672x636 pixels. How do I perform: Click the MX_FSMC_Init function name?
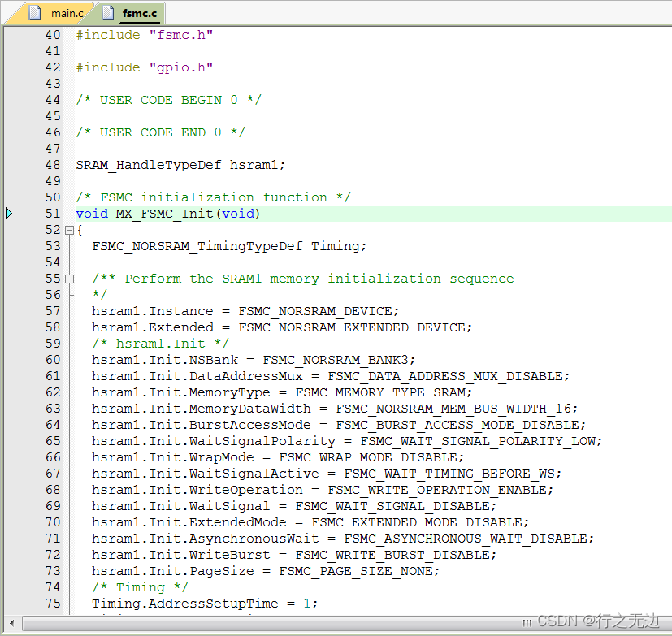(164, 214)
